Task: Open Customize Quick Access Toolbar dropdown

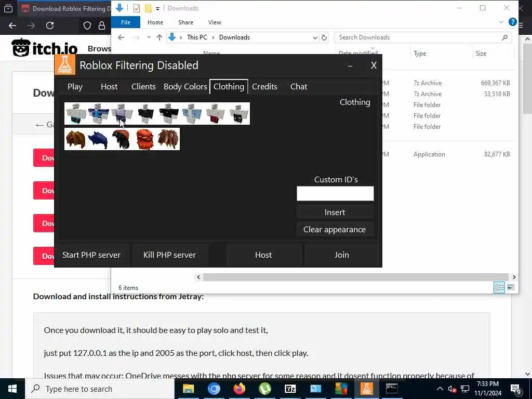Action: tap(158, 8)
